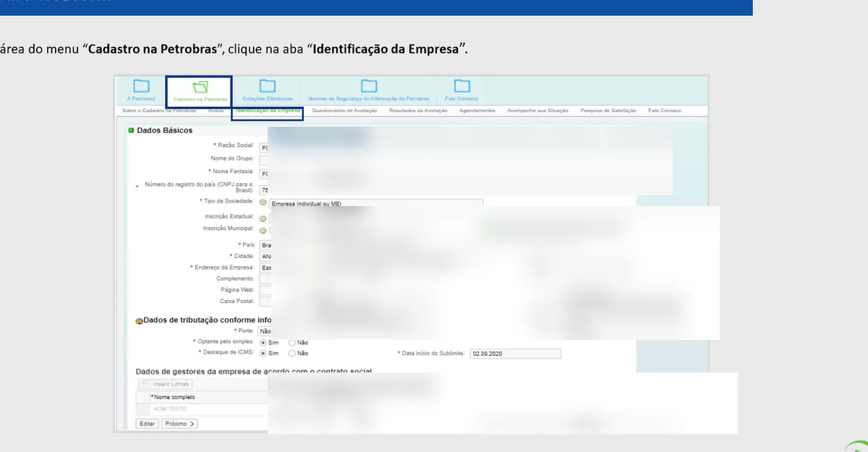
Task: Open the Cotações Eletrônicas folder icon
Action: tap(268, 86)
